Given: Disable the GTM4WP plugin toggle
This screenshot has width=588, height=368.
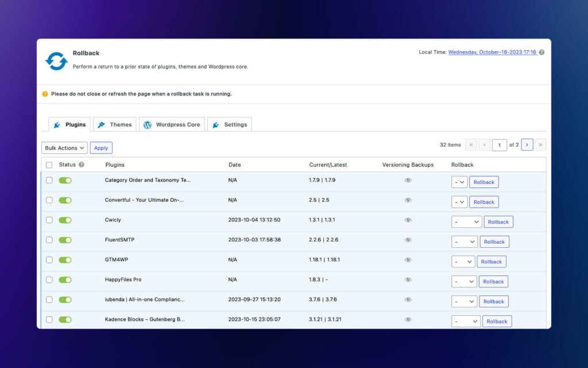Looking at the screenshot, I should (x=65, y=259).
